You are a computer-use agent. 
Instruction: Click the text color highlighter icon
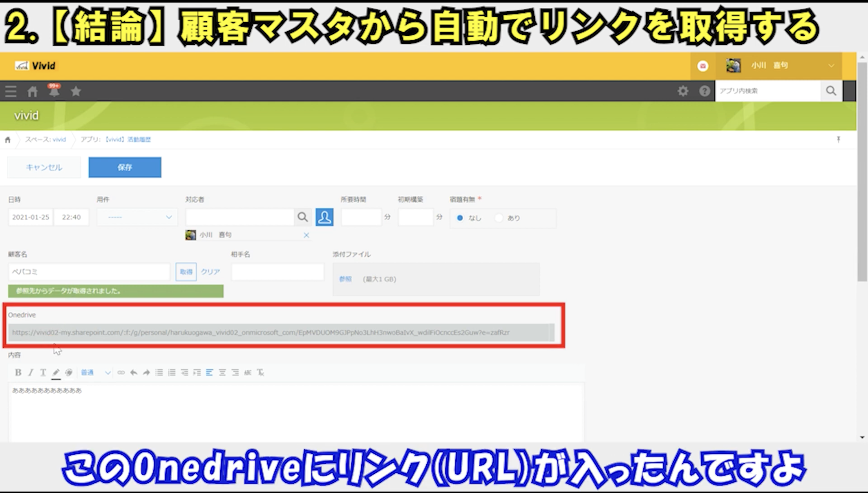(x=56, y=373)
